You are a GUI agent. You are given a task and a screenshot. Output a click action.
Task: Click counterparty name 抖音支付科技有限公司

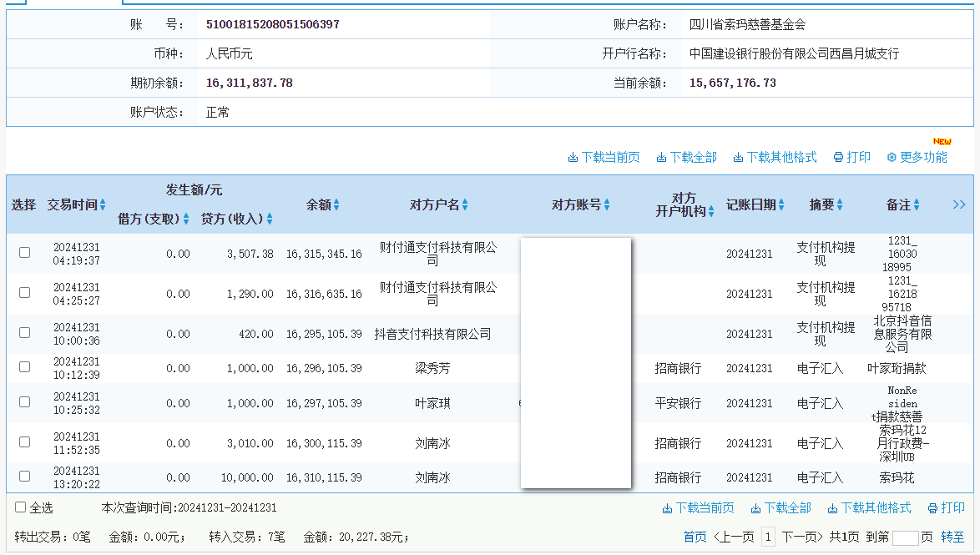pos(432,334)
